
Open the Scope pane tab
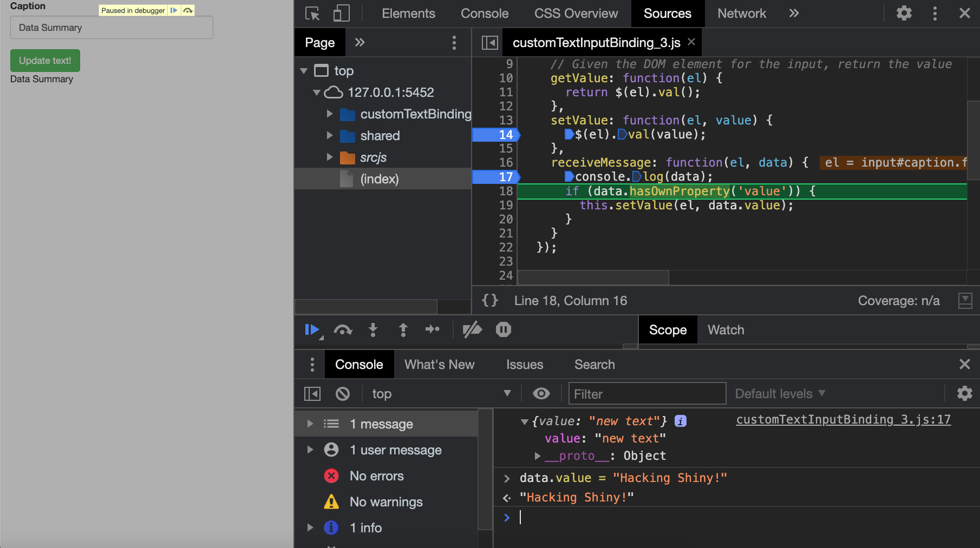pyautogui.click(x=668, y=330)
